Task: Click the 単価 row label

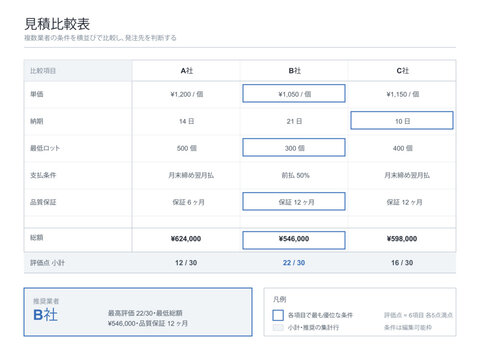Action: tap(37, 94)
